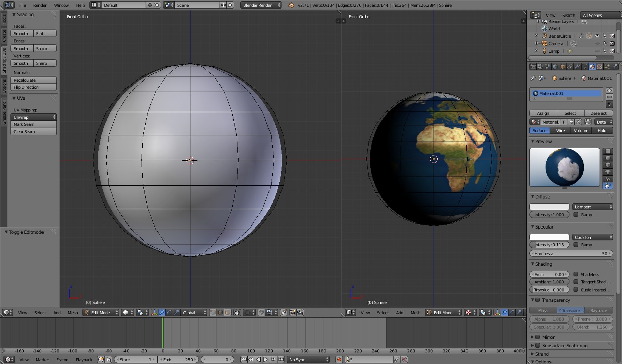Enable the Mirror panel checkbox
622x364 pixels.
pos(538,337)
